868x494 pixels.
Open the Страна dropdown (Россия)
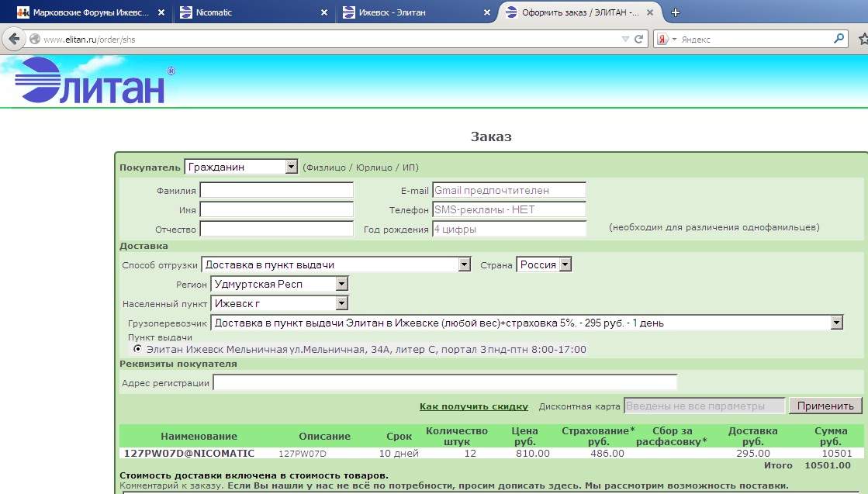(544, 264)
